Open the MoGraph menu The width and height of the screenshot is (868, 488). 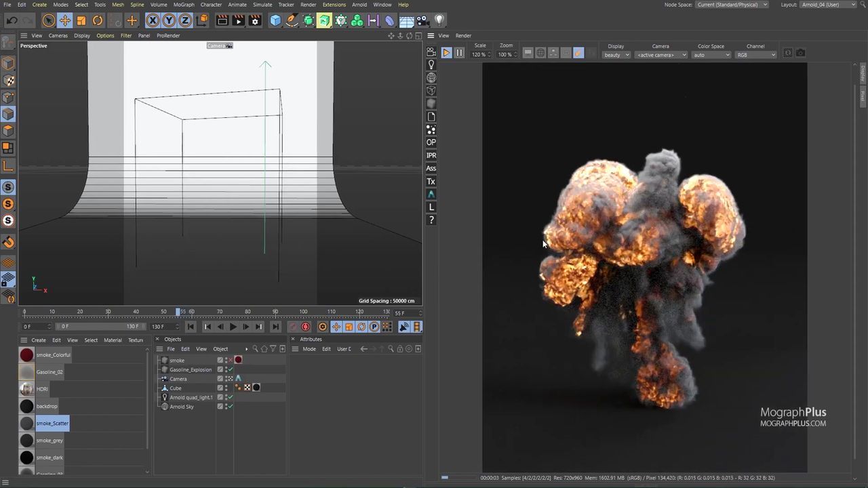[184, 5]
